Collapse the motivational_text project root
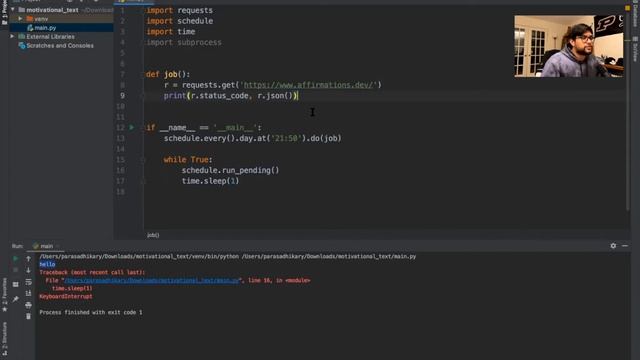 [13, 9]
